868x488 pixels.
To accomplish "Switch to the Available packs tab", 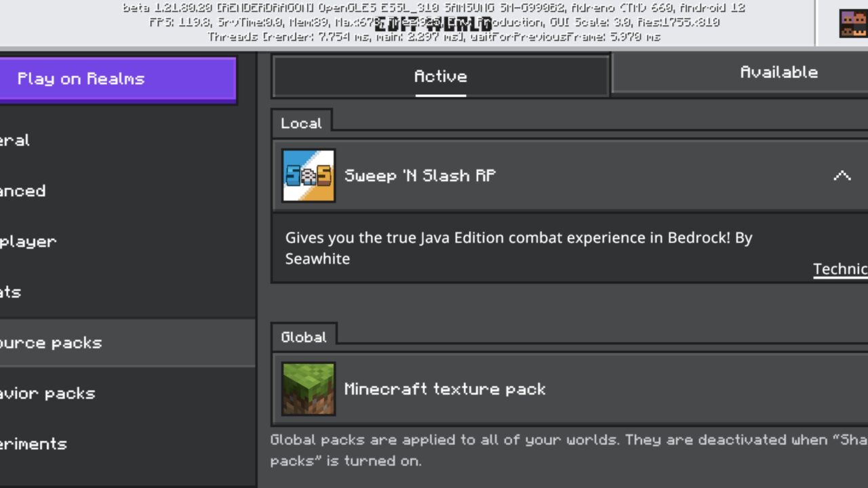I will [740, 73].
